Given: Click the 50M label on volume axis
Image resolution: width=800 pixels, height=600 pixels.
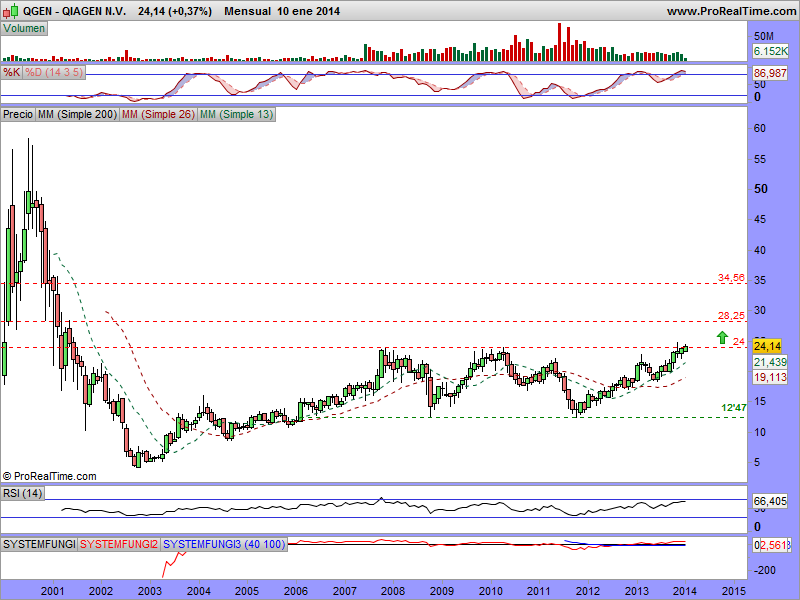Looking at the screenshot, I should pyautogui.click(x=764, y=36).
